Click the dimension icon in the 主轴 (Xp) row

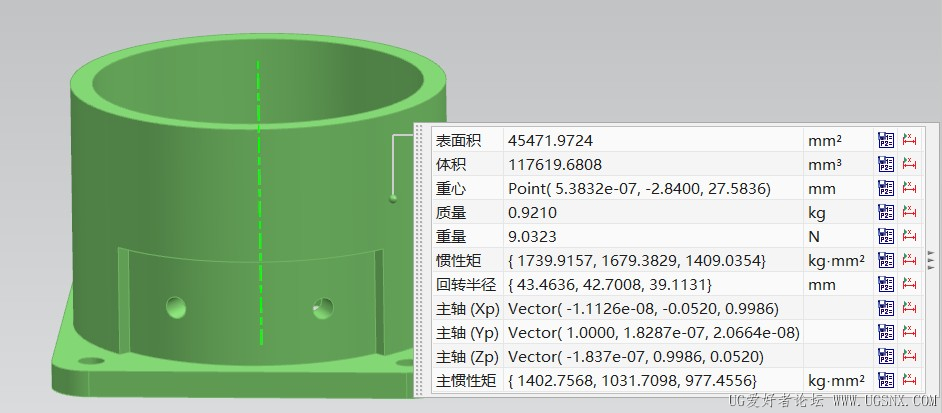click(x=910, y=308)
